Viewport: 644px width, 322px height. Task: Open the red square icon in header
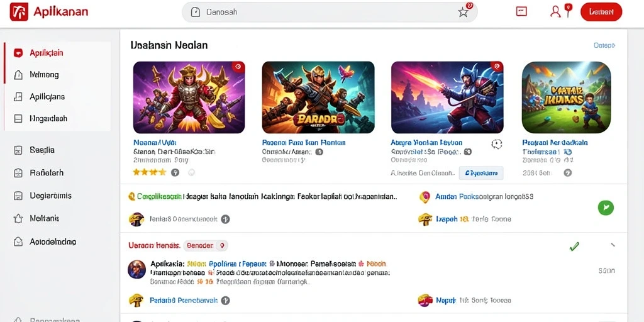(521, 12)
